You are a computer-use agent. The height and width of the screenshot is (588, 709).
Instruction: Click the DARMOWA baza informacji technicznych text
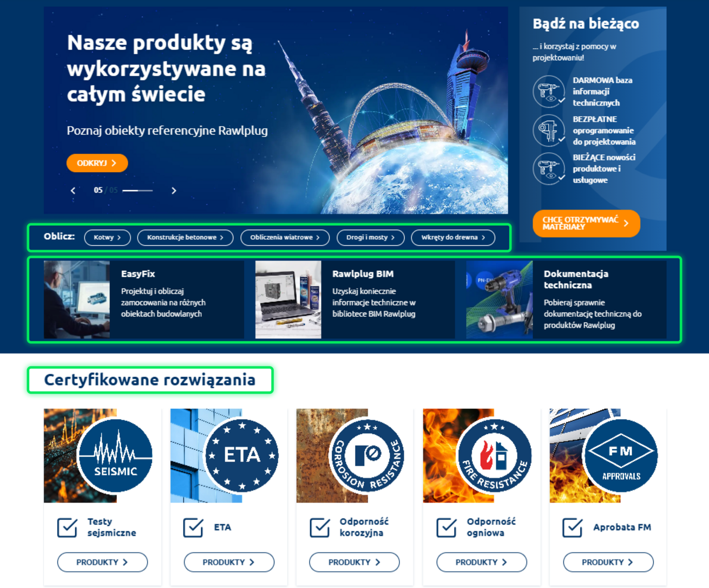(603, 92)
